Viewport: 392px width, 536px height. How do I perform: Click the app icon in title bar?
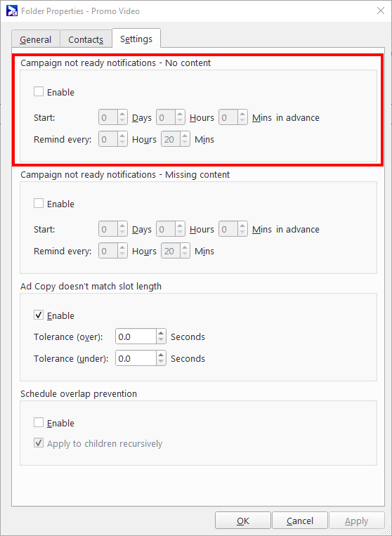[x=12, y=11]
